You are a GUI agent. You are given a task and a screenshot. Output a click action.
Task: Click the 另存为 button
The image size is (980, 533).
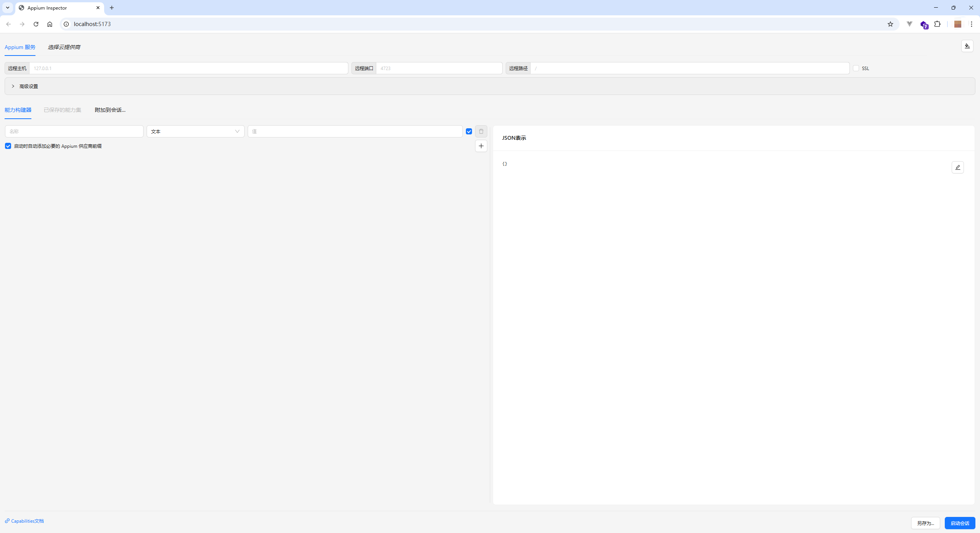(925, 523)
